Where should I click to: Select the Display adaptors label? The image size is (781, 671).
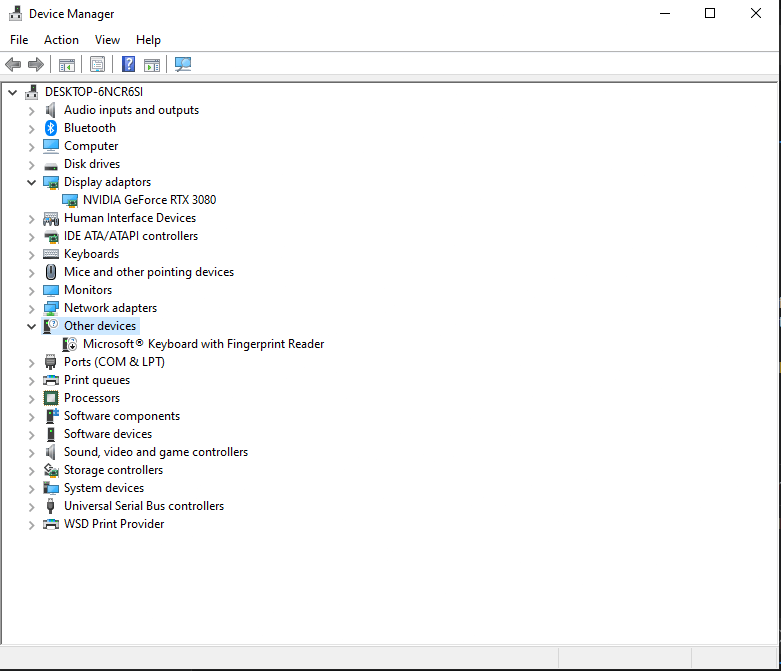click(x=108, y=182)
